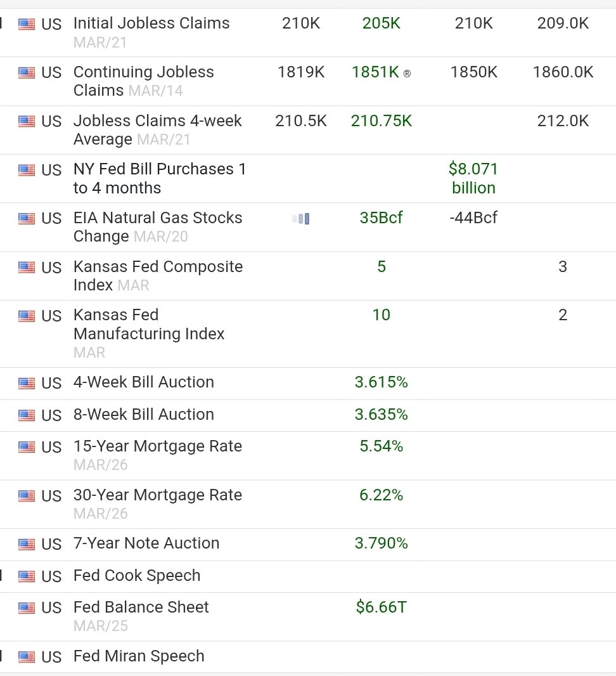616x676 pixels.
Task: Open Continuing Jobless Claims indicator
Action: [143, 81]
